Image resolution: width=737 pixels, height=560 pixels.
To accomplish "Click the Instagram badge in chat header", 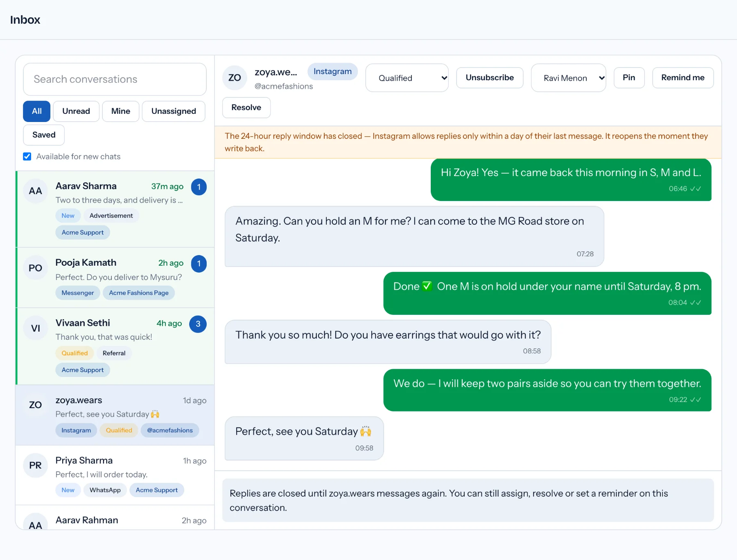I will tap(332, 72).
